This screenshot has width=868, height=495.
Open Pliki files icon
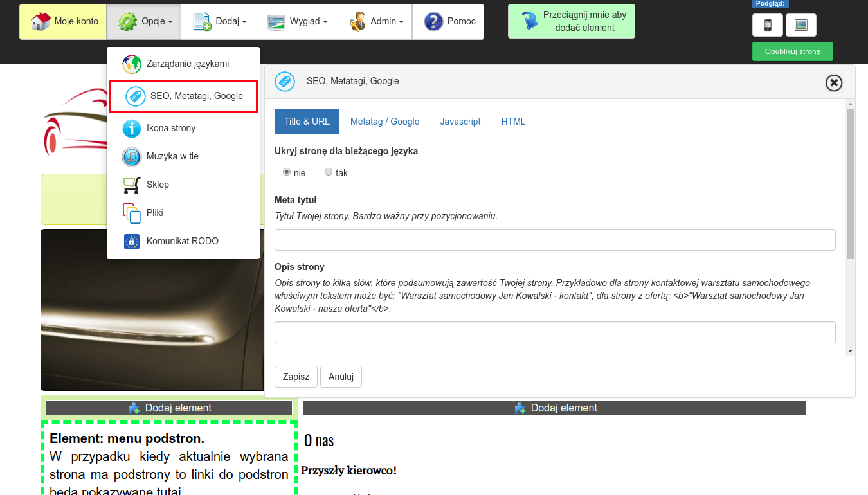click(x=132, y=213)
